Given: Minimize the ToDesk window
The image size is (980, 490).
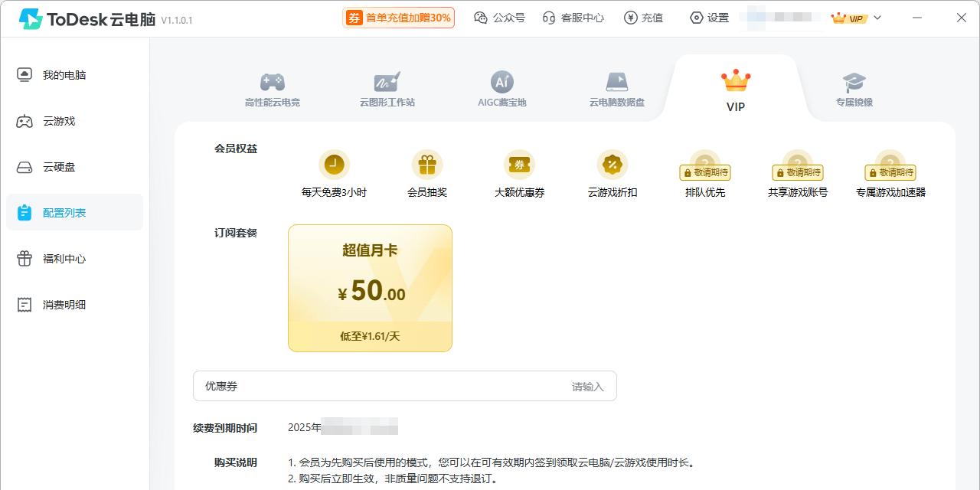Looking at the screenshot, I should (918, 18).
